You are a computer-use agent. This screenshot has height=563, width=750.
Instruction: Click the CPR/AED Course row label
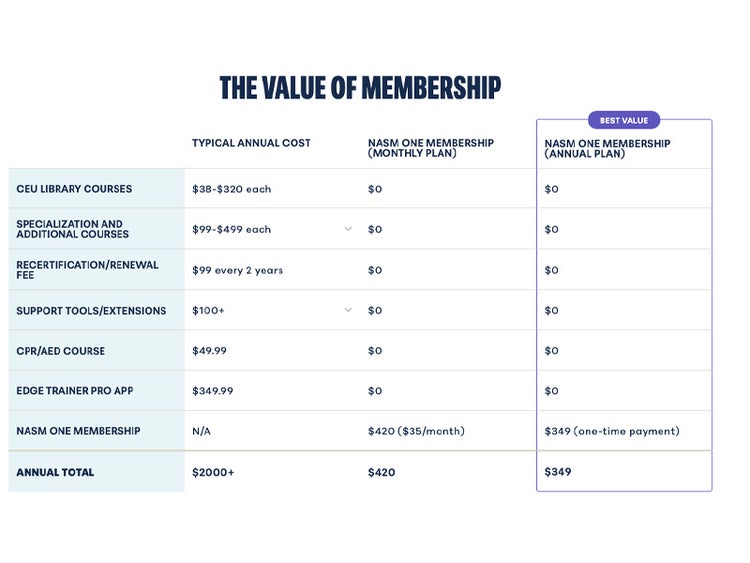click(60, 351)
